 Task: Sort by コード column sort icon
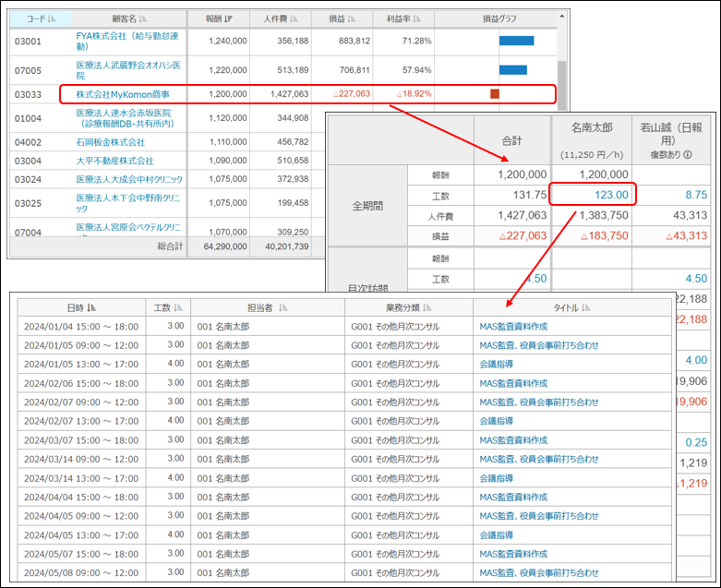pos(51,18)
